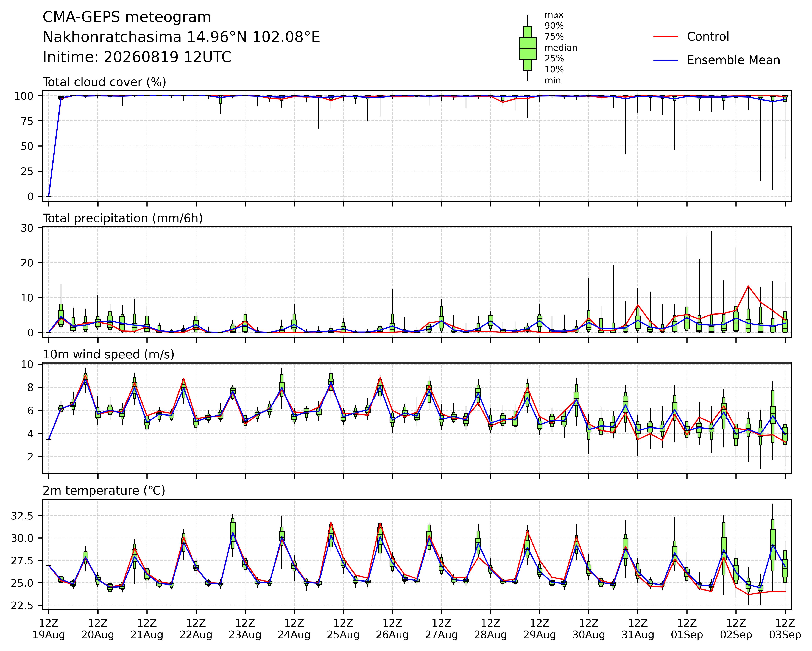This screenshot has height=651, width=812.
Task: Click the '10%' legend label
Action: (554, 70)
